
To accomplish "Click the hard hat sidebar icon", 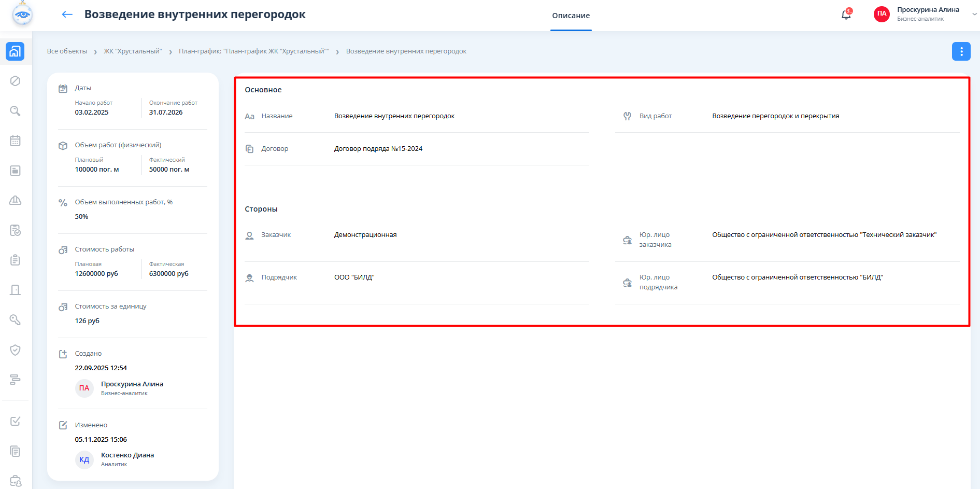I will pyautogui.click(x=15, y=201).
